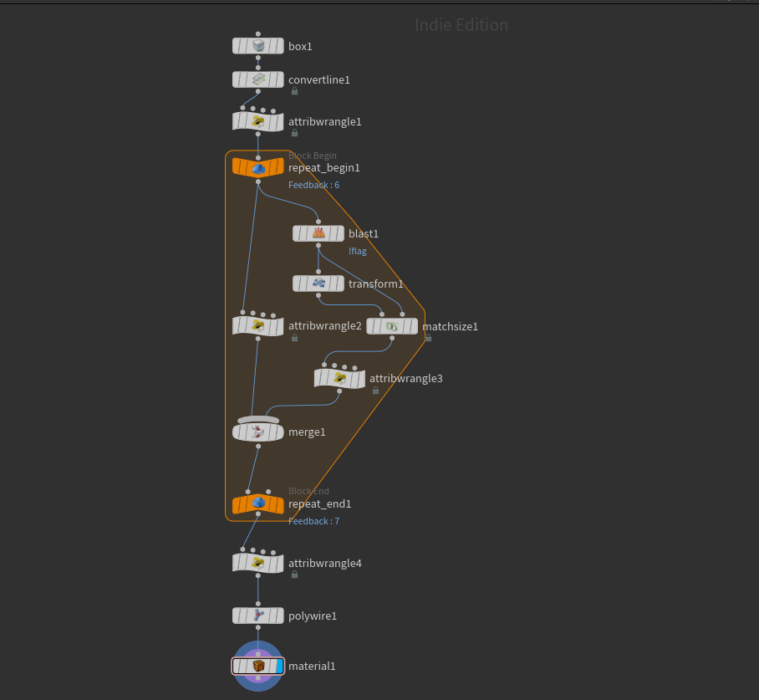Click the matchsize1 node label

pos(451,327)
